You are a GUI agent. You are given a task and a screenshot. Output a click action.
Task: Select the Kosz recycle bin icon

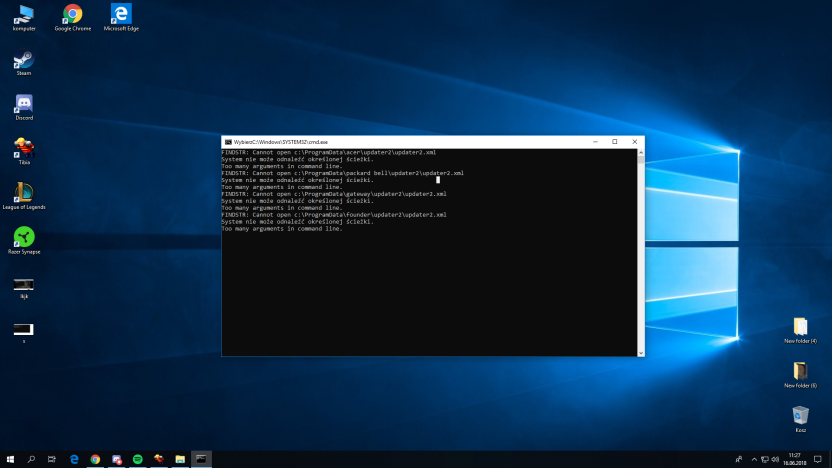pyautogui.click(x=800, y=419)
